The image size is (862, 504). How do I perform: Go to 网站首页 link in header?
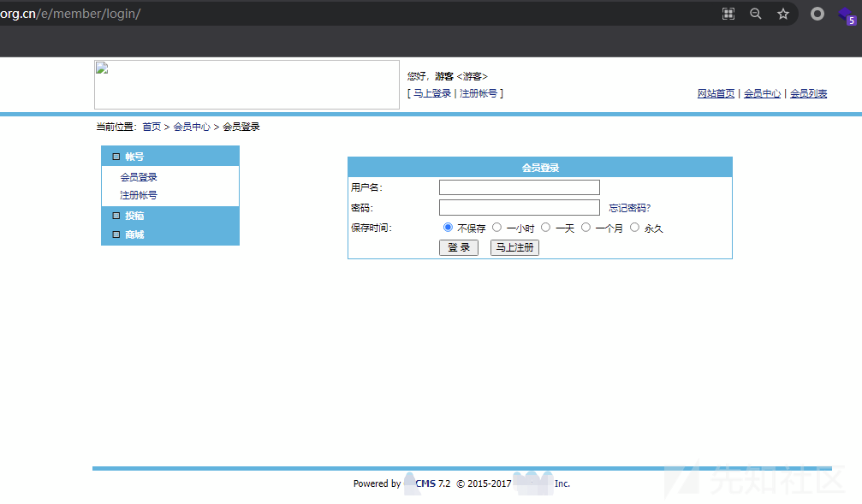[716, 94]
